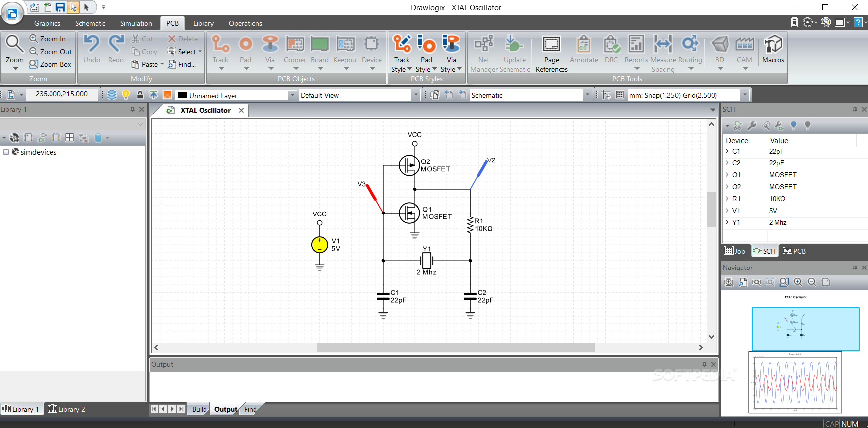Expand device Q1 in SCH panel
This screenshot has width=868, height=428.
click(x=727, y=175)
